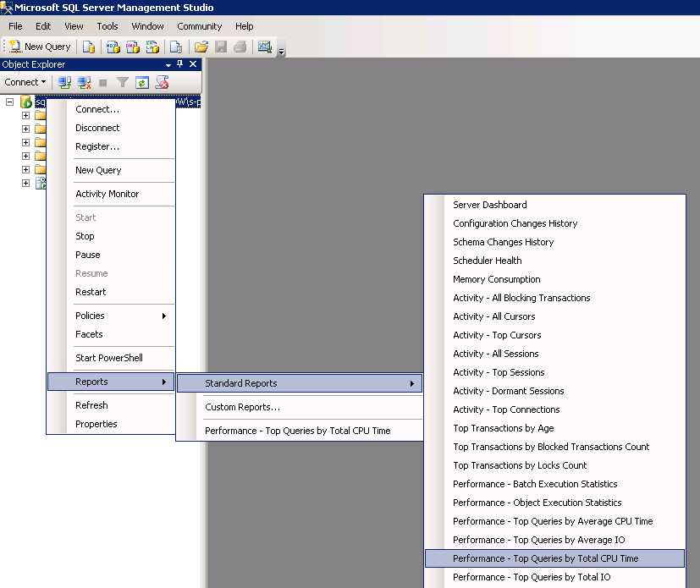Click the New Query toolbar button
Viewport: 700px width, 588px height.
pos(40,47)
